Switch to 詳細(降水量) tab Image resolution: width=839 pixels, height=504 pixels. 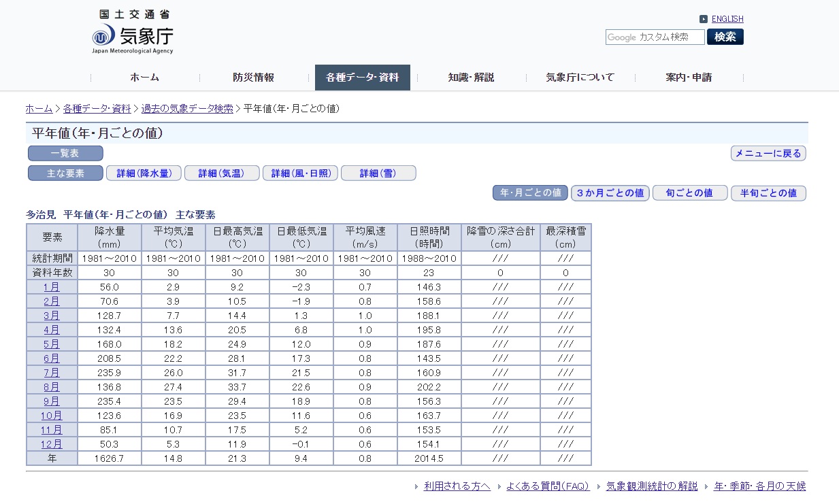click(x=144, y=173)
